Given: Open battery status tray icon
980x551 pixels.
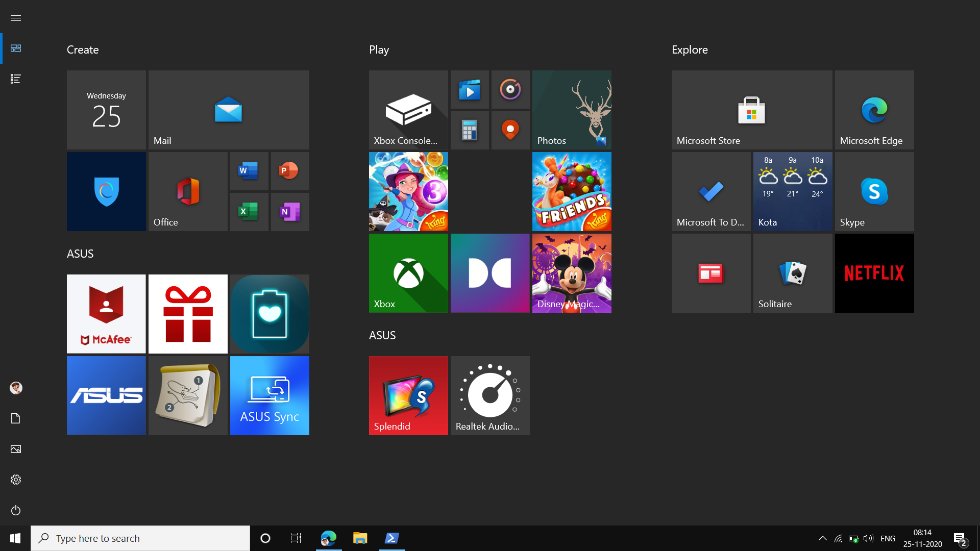Looking at the screenshot, I should click(x=853, y=538).
